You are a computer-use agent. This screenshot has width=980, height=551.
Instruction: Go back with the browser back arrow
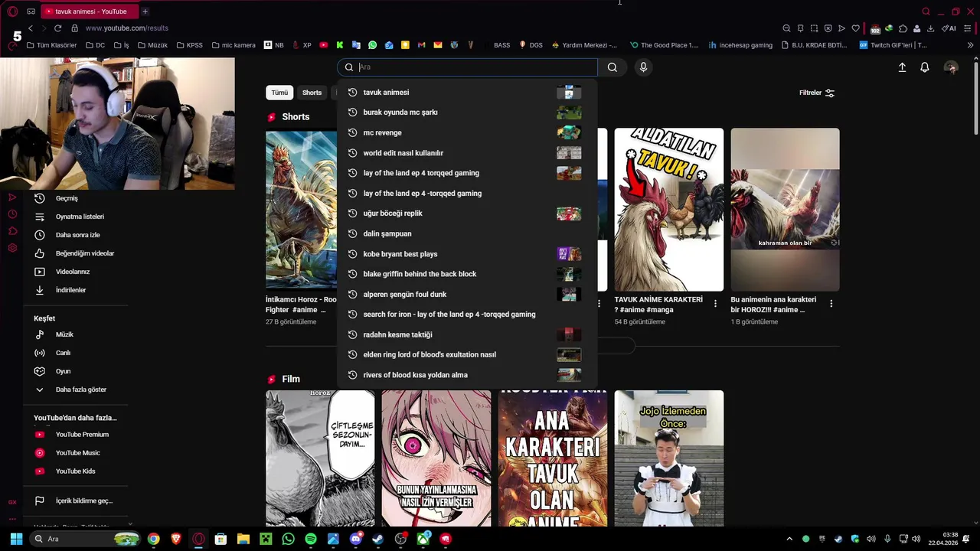click(x=31, y=28)
